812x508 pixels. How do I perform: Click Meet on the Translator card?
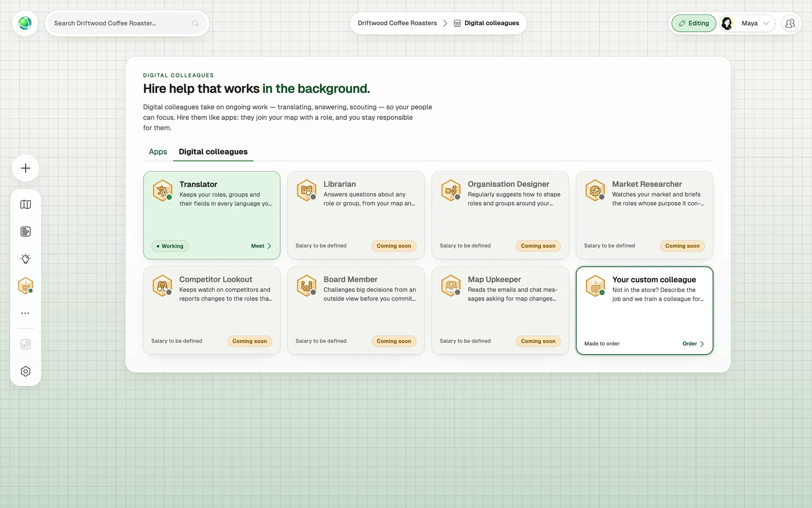[x=261, y=246]
